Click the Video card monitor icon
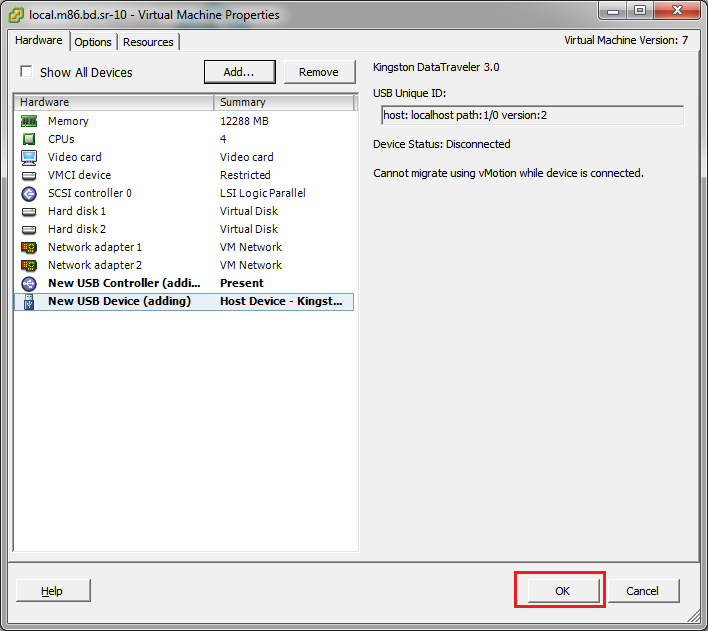 point(29,157)
